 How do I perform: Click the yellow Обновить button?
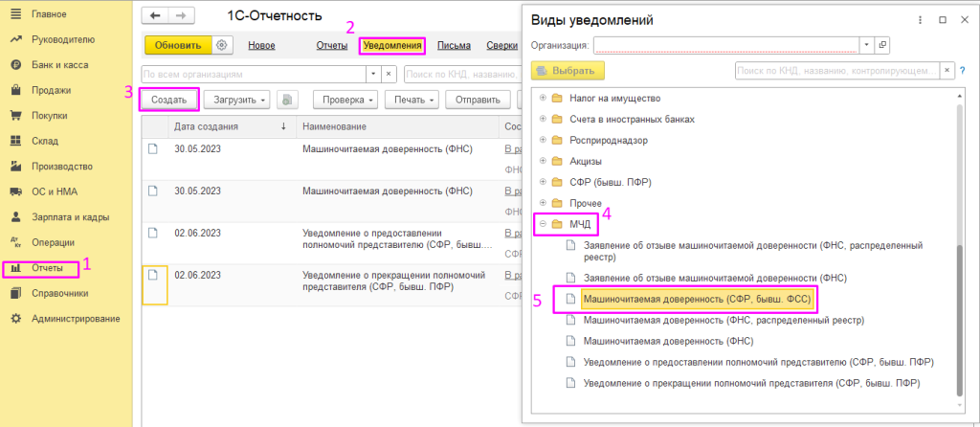(178, 46)
